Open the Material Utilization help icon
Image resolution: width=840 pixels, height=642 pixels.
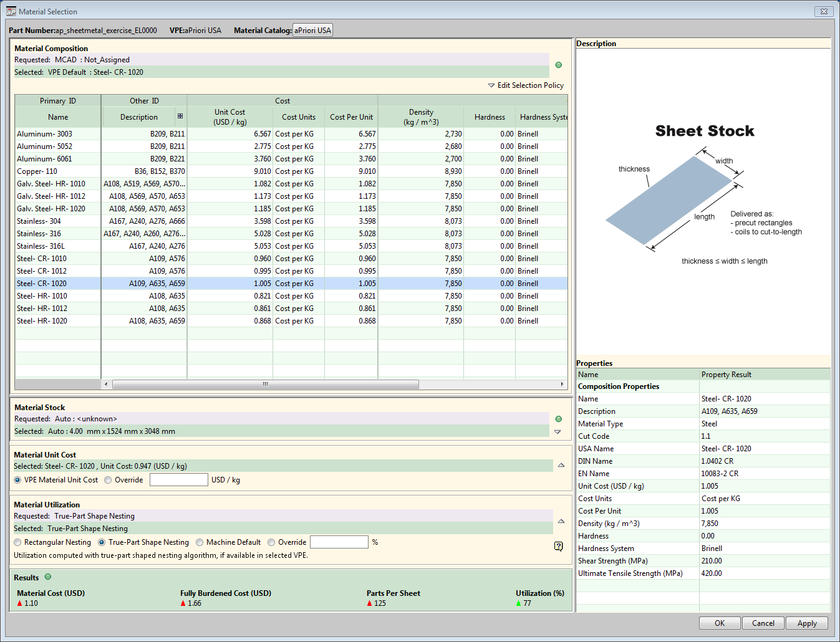558,547
